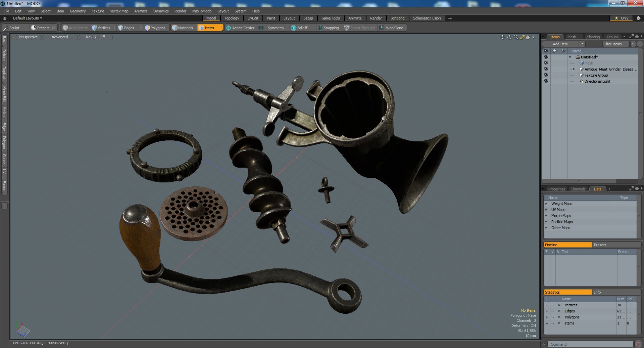Click the Command input field

pos(591,344)
